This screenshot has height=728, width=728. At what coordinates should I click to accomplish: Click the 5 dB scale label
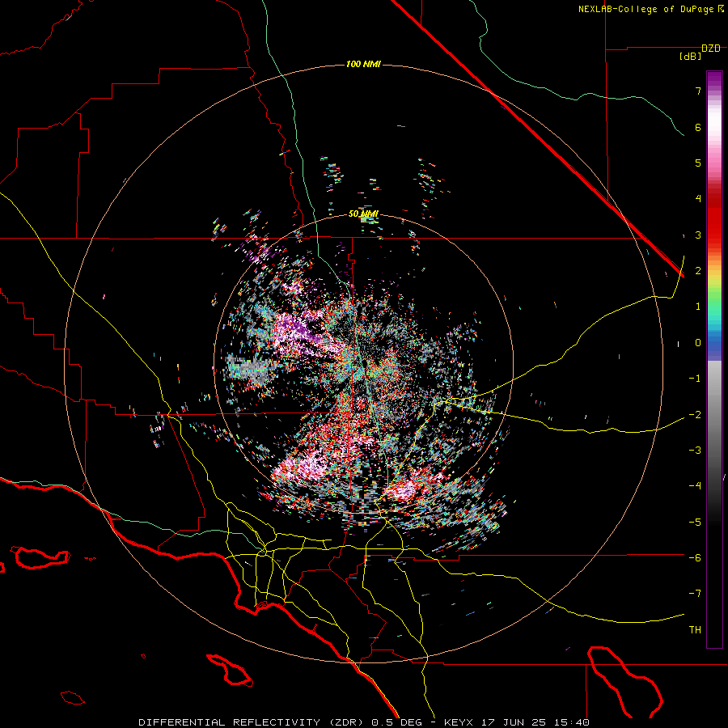coord(698,163)
